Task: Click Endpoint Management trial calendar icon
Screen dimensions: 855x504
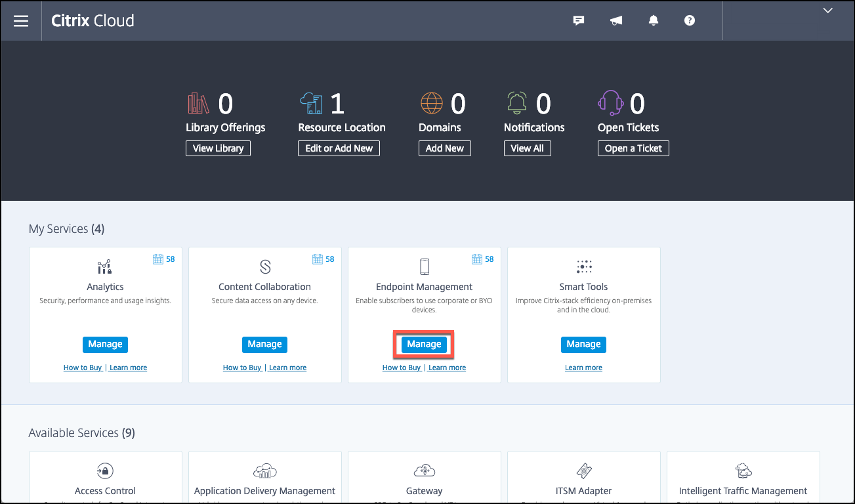Action: pyautogui.click(x=477, y=259)
